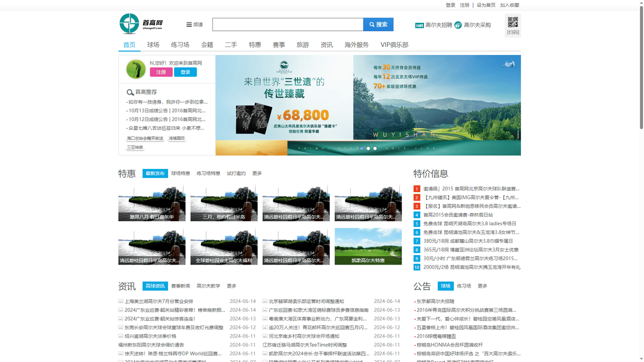Open 东京都高尔夫招聘 notice

[435, 301]
